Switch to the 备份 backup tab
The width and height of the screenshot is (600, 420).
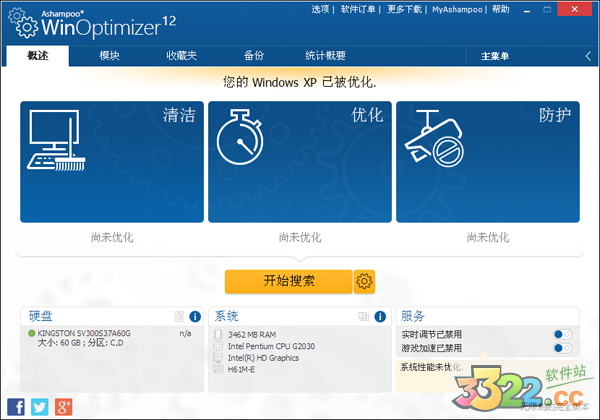click(x=254, y=56)
